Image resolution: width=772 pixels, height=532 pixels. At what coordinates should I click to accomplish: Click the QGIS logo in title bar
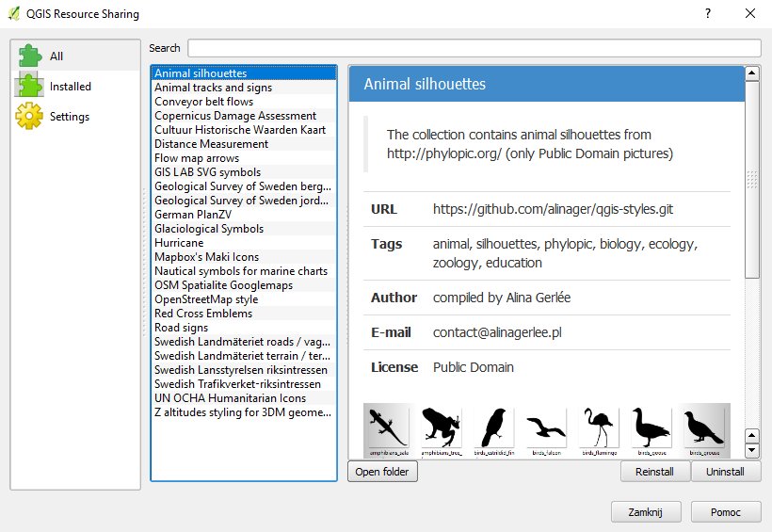pos(14,13)
